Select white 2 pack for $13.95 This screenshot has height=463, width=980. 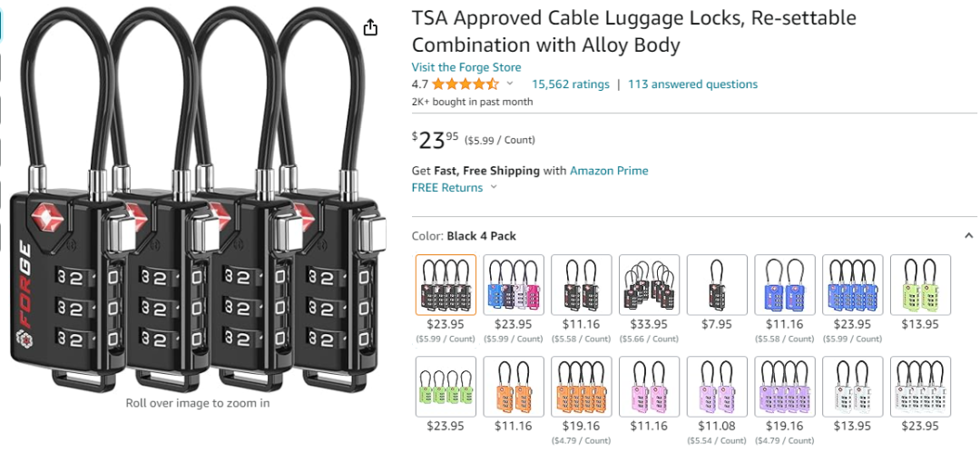(852, 387)
